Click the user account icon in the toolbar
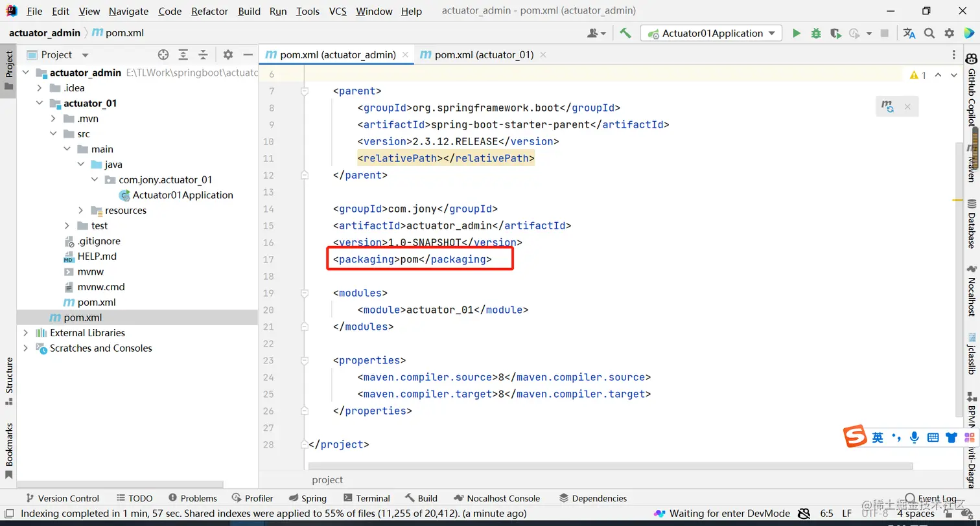 pos(596,33)
